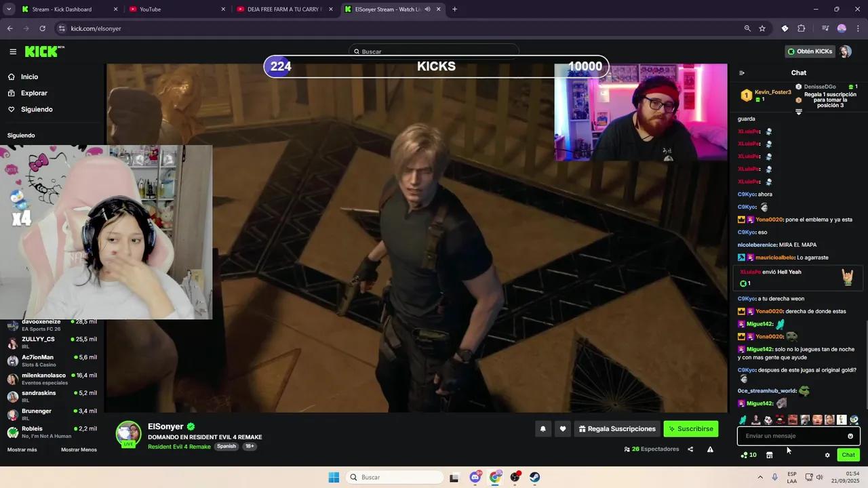Screen dimensions: 868x488
Task: Open DenisseDGo leaderboard entry
Action: pyautogui.click(x=827, y=87)
